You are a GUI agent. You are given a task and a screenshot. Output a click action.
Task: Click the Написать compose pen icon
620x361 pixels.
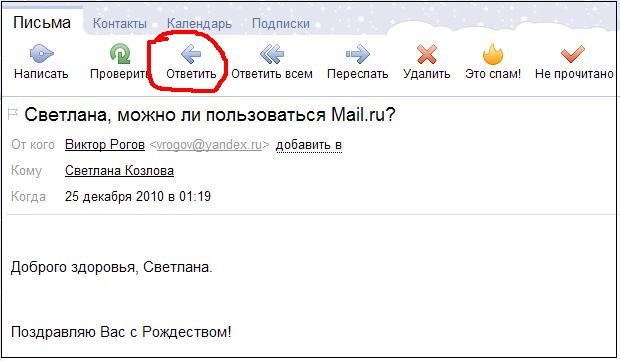point(42,54)
